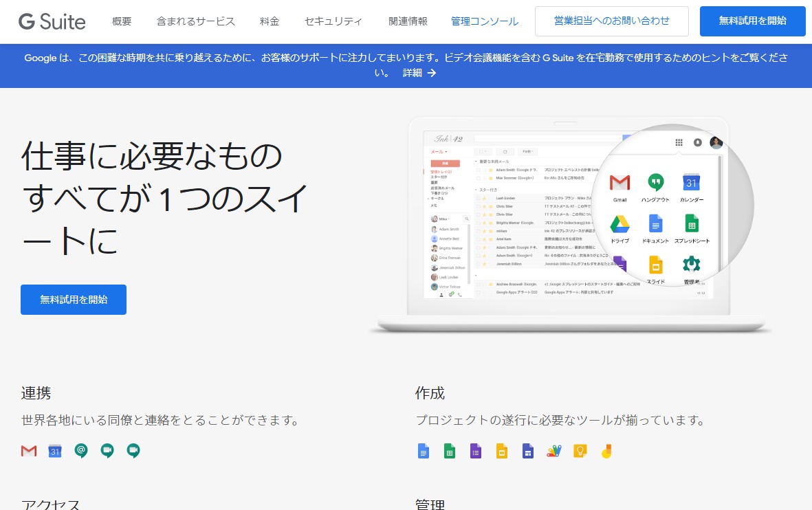This screenshot has width=812, height=510.
Task: Follow the 詳細 link in the blue banner
Action: pos(419,73)
